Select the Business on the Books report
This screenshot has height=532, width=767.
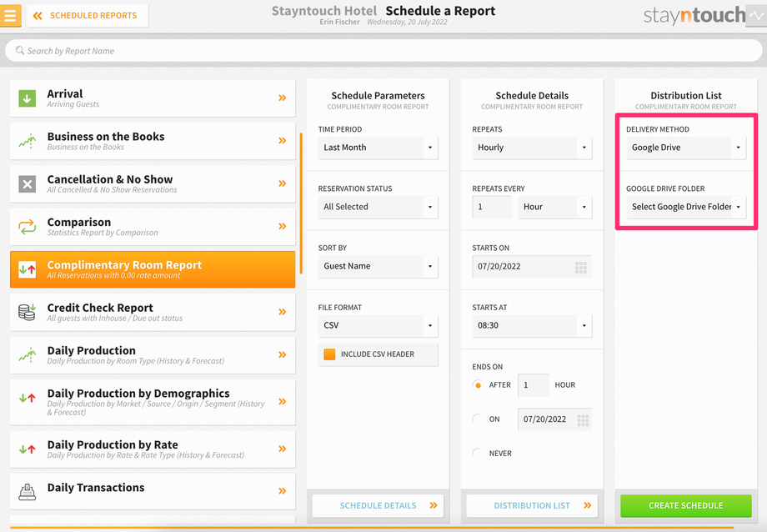(153, 141)
